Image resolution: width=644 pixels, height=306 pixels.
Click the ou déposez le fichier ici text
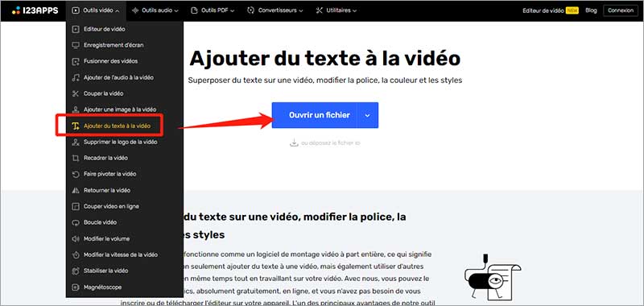point(331,143)
